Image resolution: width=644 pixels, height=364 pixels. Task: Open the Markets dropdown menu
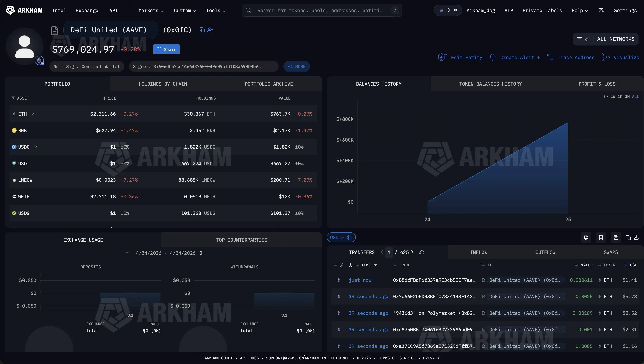pyautogui.click(x=151, y=10)
